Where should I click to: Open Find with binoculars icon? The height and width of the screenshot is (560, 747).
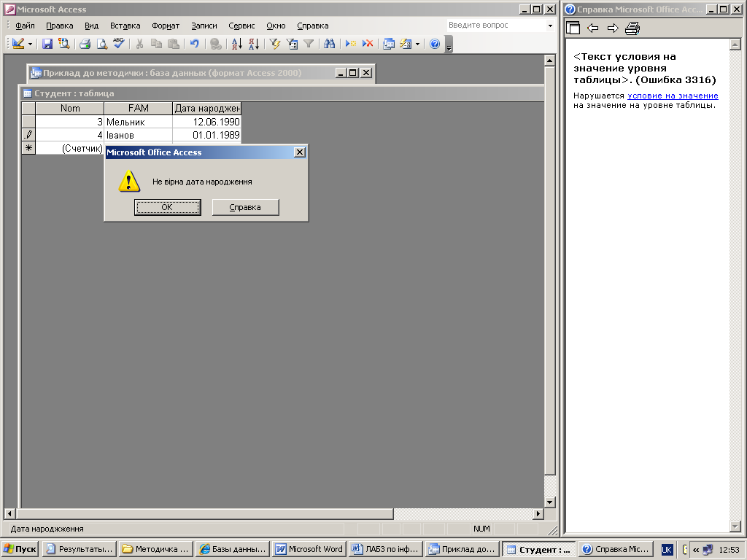click(x=329, y=44)
